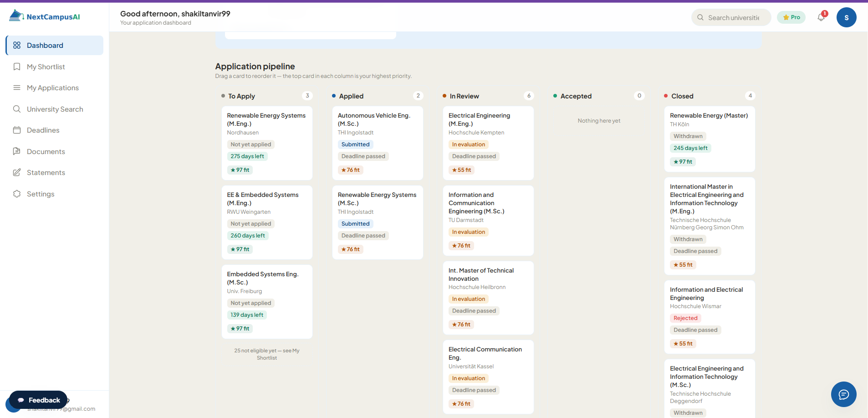Open Electrical Engineering Kempten card

pyautogui.click(x=488, y=143)
